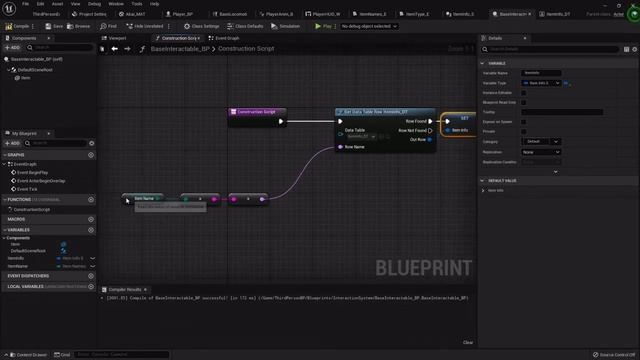Click Compile options three-dot menu

click(x=33, y=26)
